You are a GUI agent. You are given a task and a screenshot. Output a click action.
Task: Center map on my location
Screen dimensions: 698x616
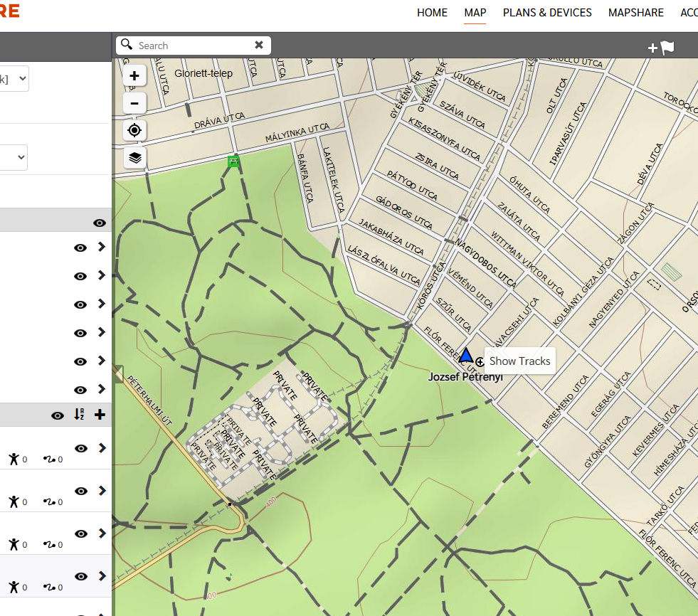[134, 130]
